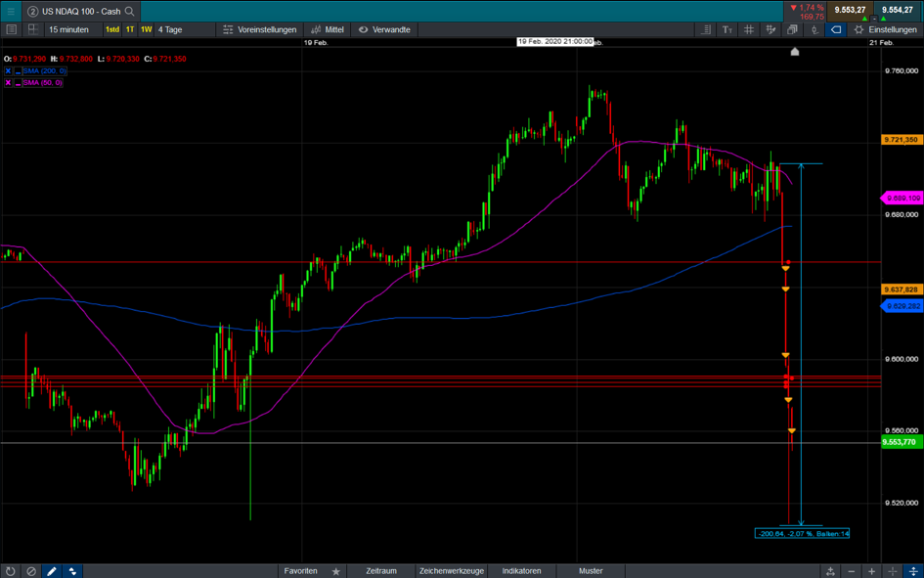The image size is (924, 578).
Task: Click the orange 9.637,828 price label
Action: click(902, 289)
